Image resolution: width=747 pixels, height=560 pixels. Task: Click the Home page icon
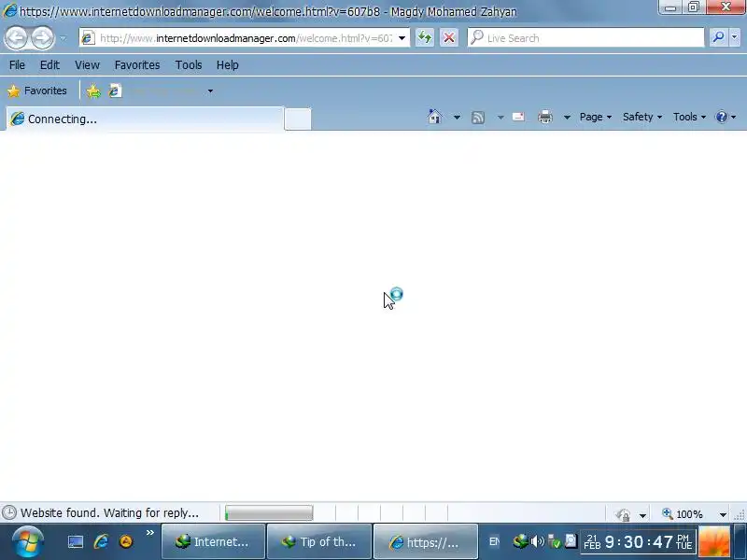point(434,117)
